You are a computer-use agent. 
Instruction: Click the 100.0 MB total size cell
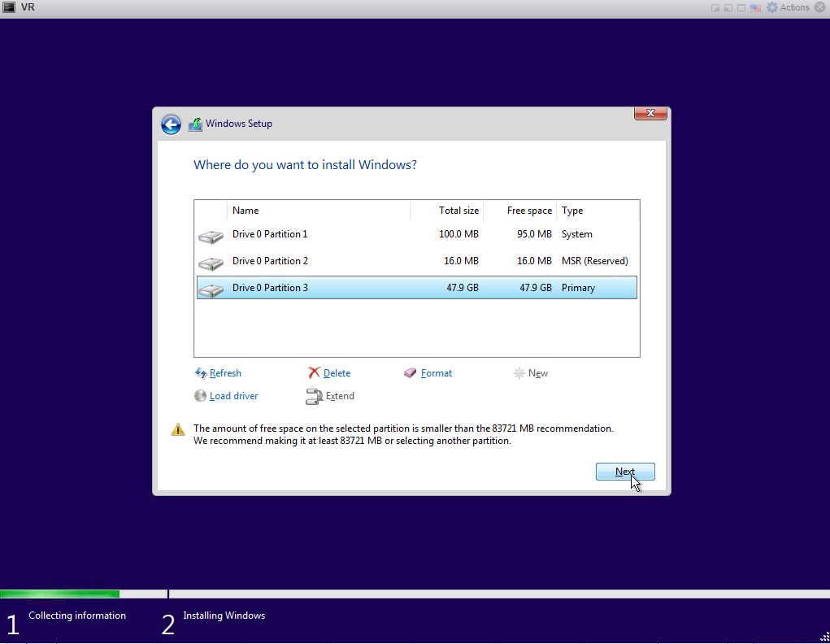458,234
